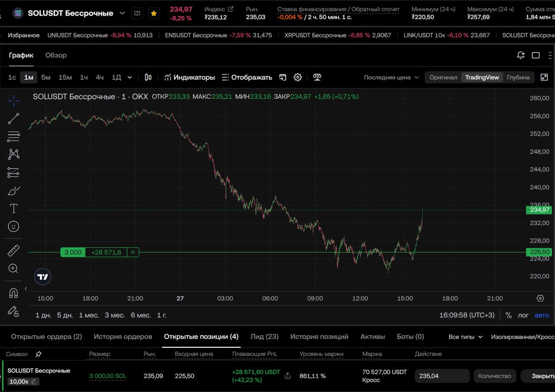Click the close price field 235,04
The image size is (555, 392).
point(442,376)
